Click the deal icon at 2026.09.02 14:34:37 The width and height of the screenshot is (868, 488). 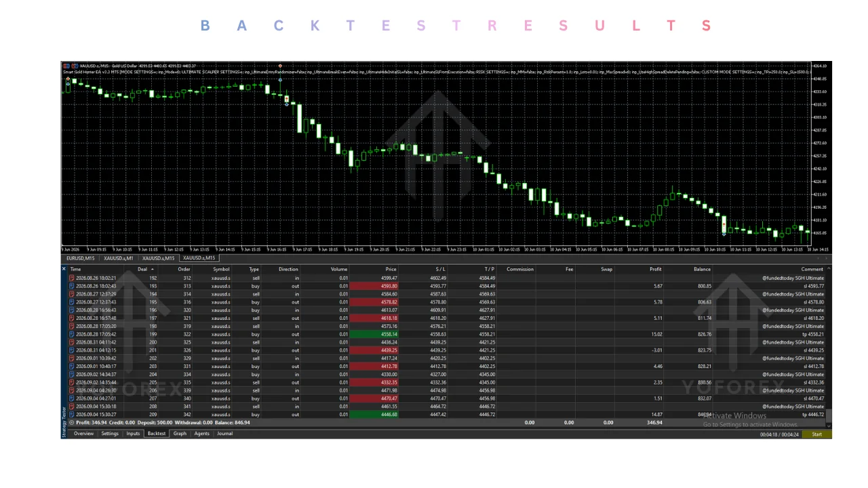pyautogui.click(x=72, y=374)
